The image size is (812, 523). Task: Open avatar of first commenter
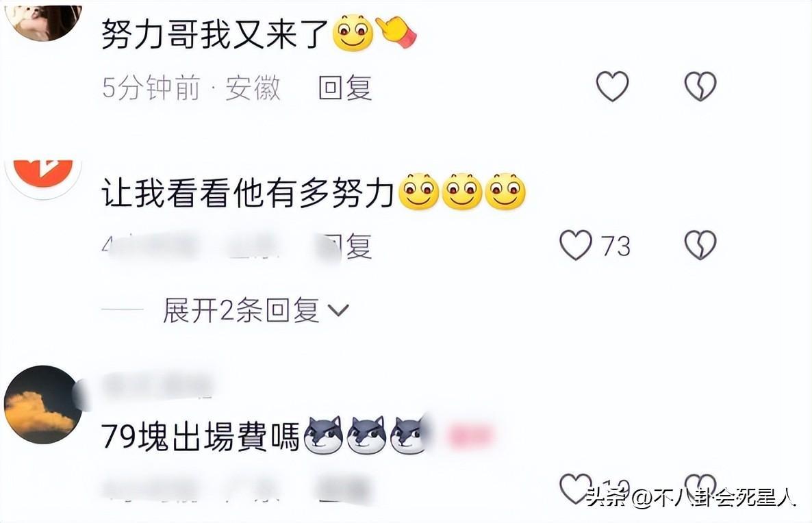pos(44,22)
